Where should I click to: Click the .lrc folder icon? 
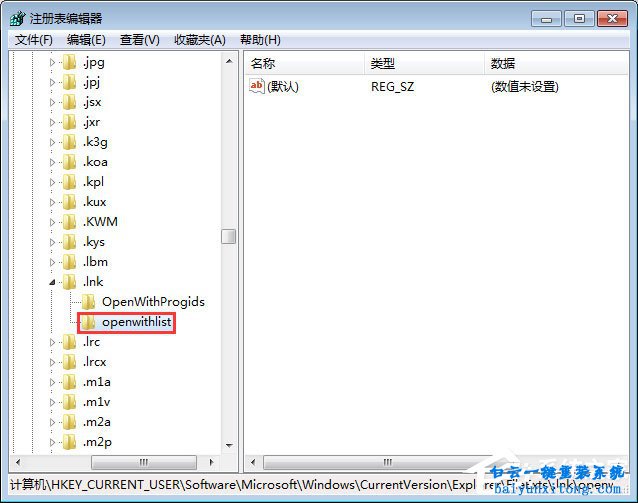70,342
